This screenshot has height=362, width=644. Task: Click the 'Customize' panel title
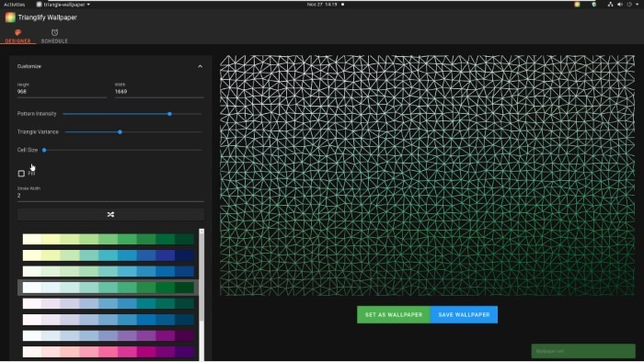(x=29, y=66)
